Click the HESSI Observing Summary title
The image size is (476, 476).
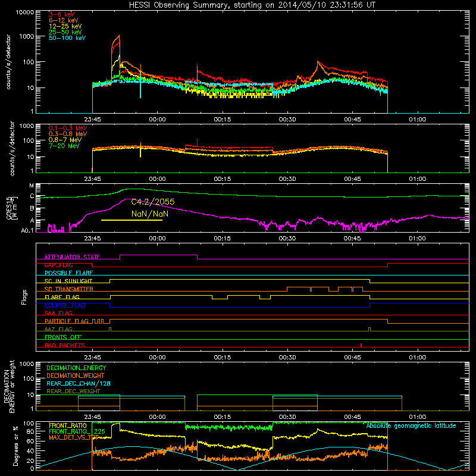pos(252,5)
